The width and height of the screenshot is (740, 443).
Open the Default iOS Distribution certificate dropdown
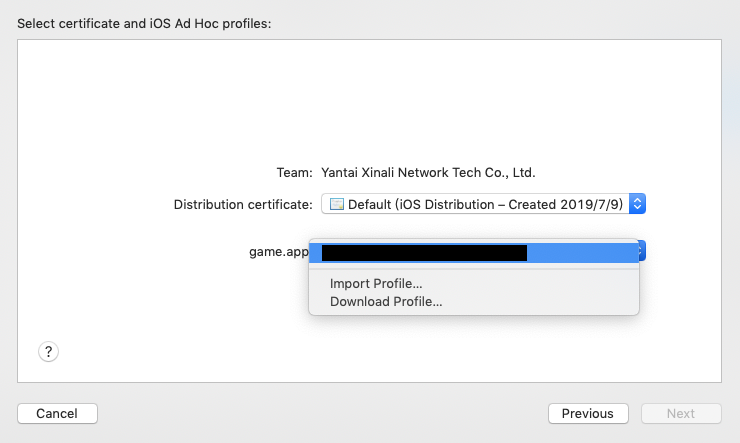483,204
